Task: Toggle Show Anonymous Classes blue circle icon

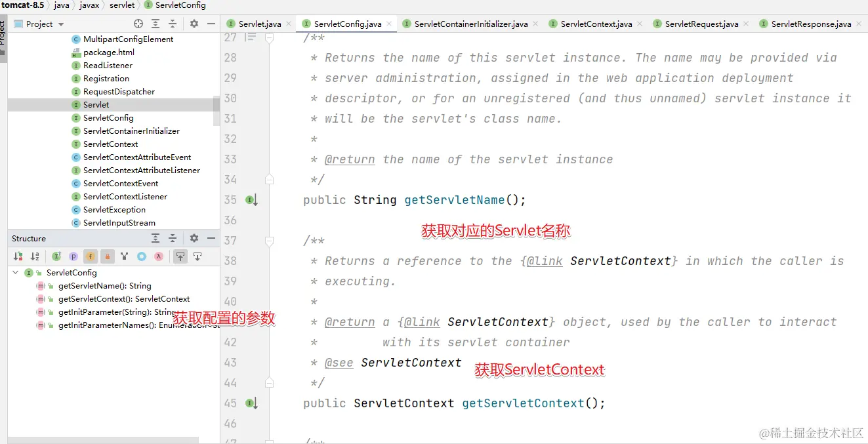Action: click(x=141, y=256)
